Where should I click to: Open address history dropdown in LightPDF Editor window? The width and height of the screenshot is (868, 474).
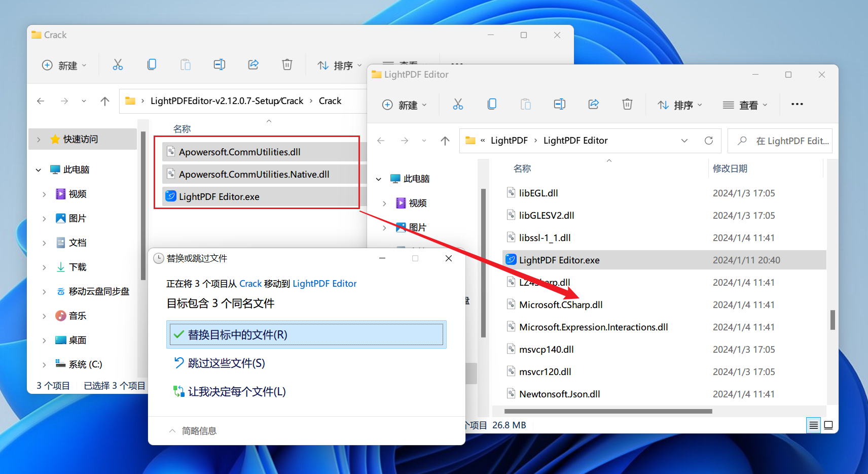click(x=684, y=141)
